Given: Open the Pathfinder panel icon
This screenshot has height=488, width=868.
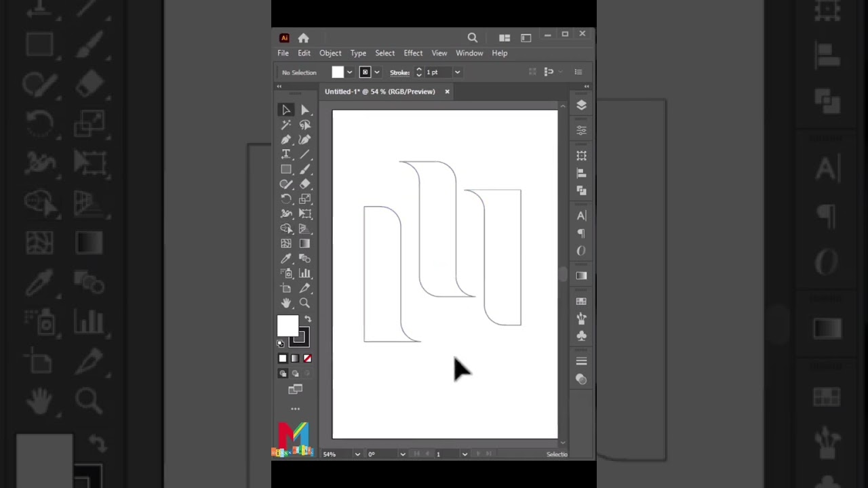Looking at the screenshot, I should [x=581, y=191].
